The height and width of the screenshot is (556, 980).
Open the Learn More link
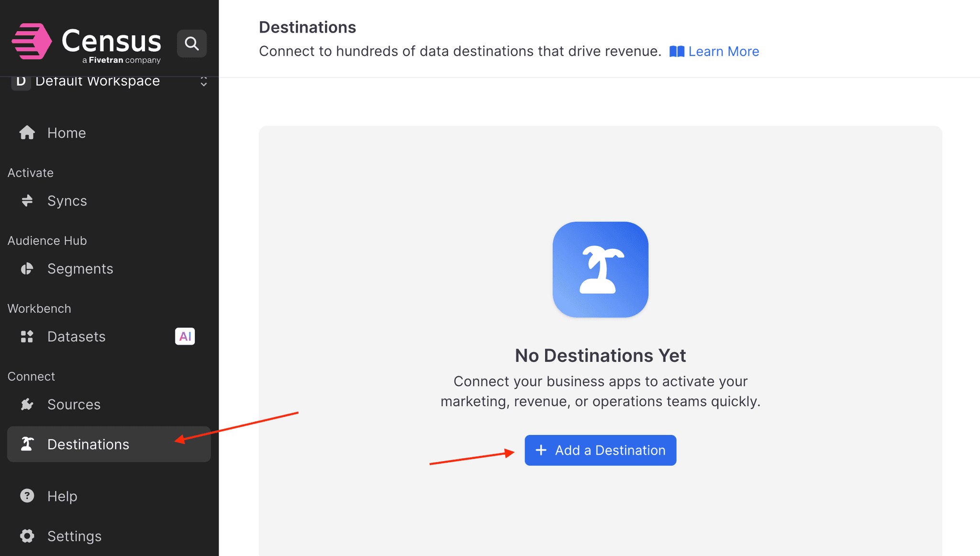coord(723,51)
